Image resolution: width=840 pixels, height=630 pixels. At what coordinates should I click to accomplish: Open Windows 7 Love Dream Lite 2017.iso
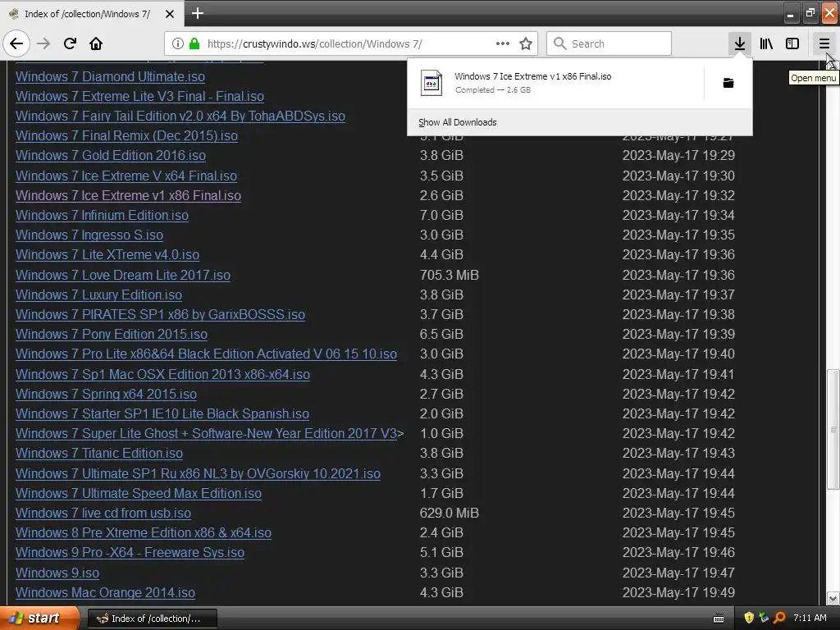tap(123, 276)
